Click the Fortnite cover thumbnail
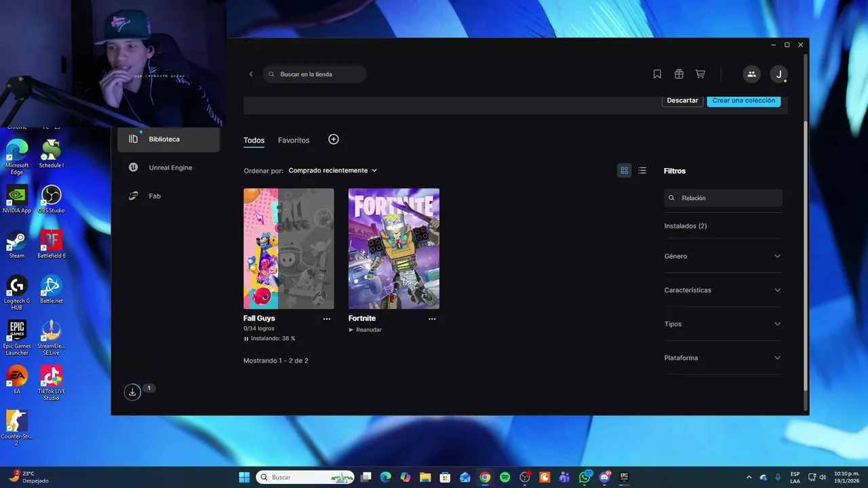This screenshot has height=488, width=868. (x=394, y=249)
